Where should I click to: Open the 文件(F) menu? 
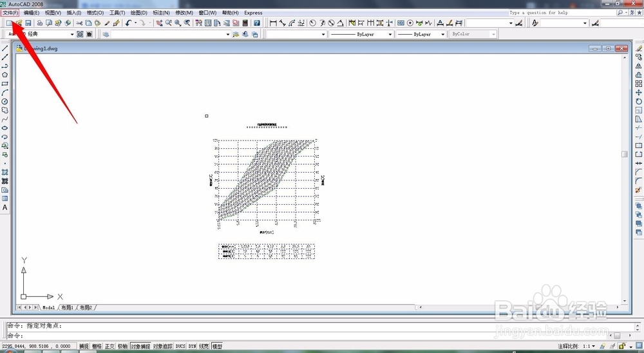coord(10,13)
